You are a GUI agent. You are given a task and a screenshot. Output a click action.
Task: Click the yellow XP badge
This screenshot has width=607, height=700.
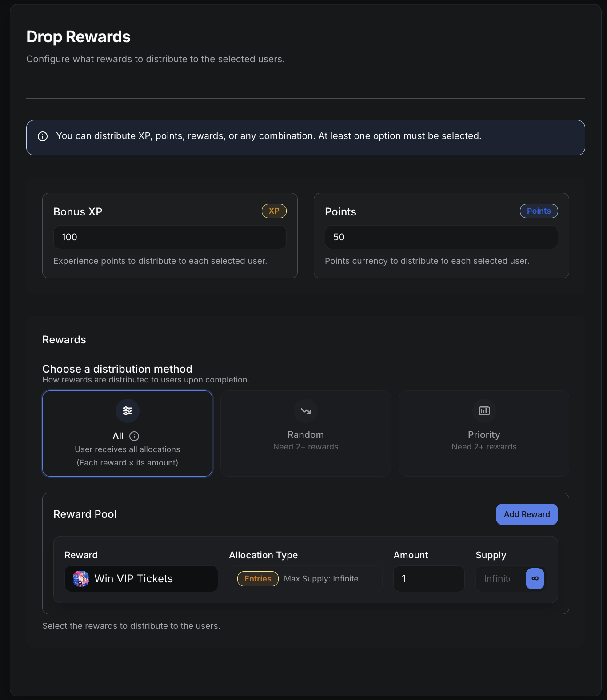274,211
